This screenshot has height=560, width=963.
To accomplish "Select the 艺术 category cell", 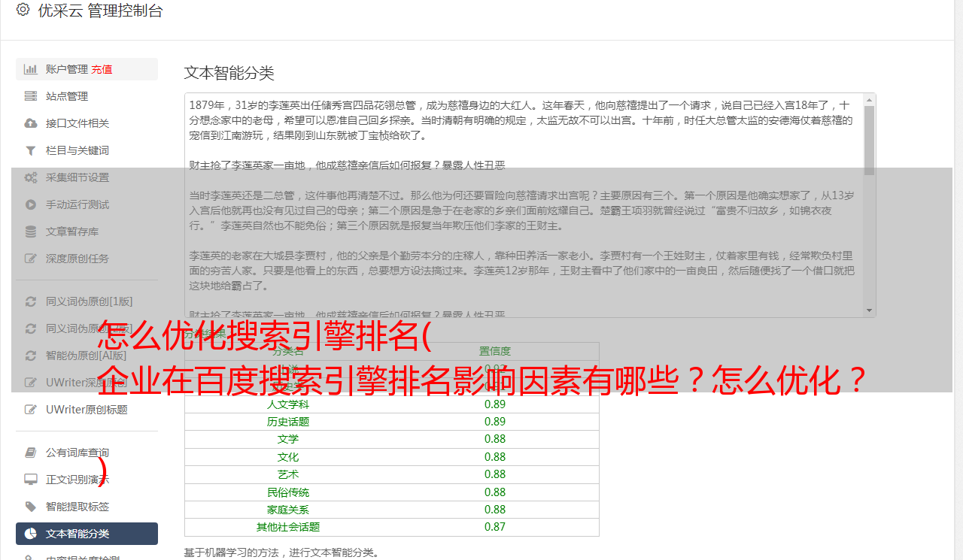I will click(x=288, y=474).
